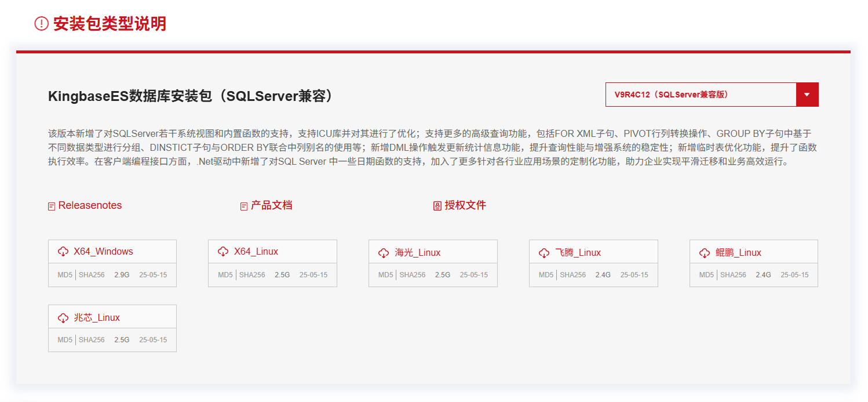View MD5 checksum for 兆芯_Linux

coord(65,340)
